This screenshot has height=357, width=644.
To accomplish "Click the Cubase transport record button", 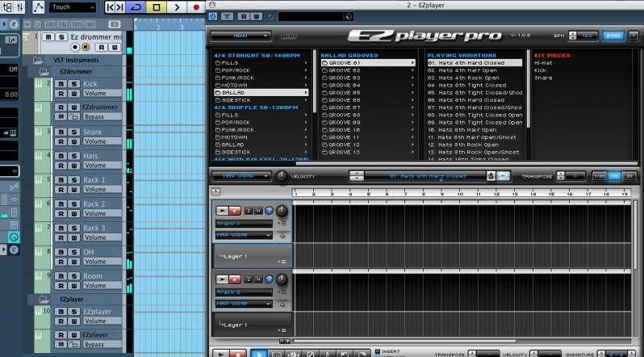I will [196, 7].
